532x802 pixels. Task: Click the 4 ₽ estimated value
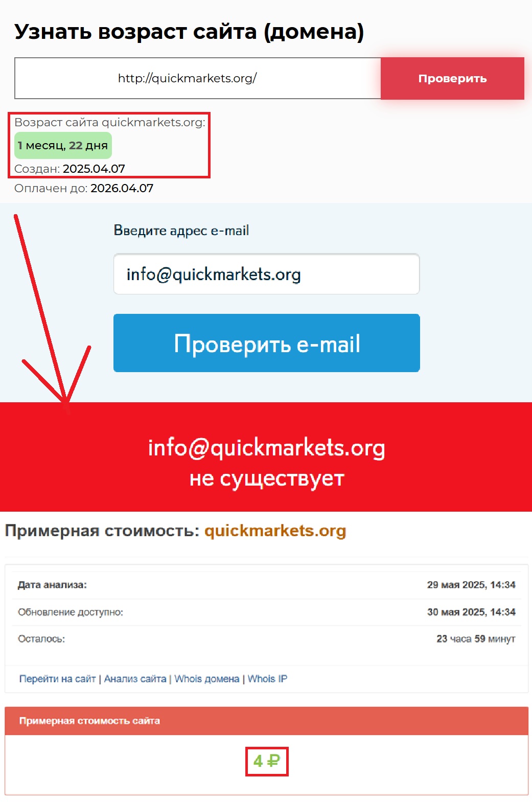click(x=267, y=761)
